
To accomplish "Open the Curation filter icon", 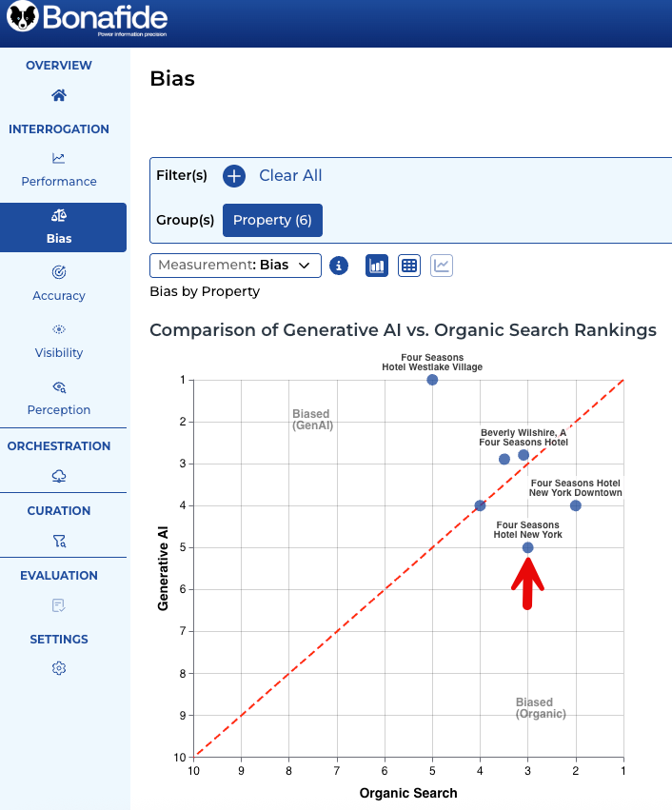I will pos(59,541).
